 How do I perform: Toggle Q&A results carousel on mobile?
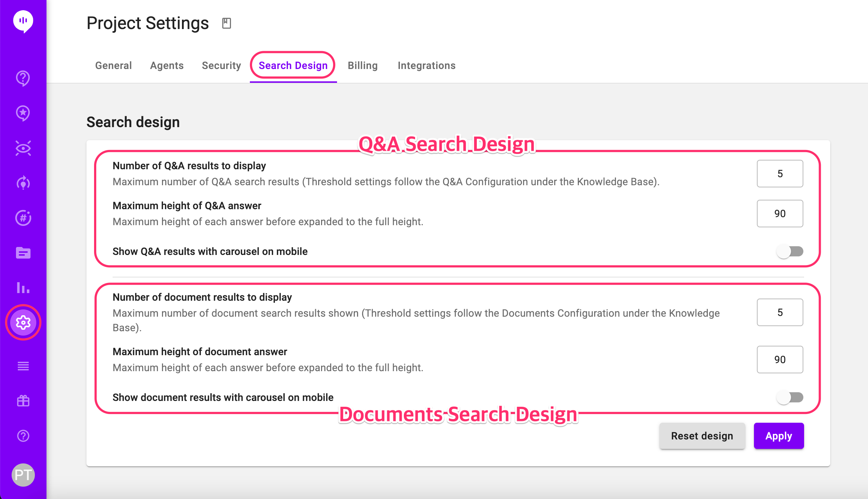click(790, 251)
